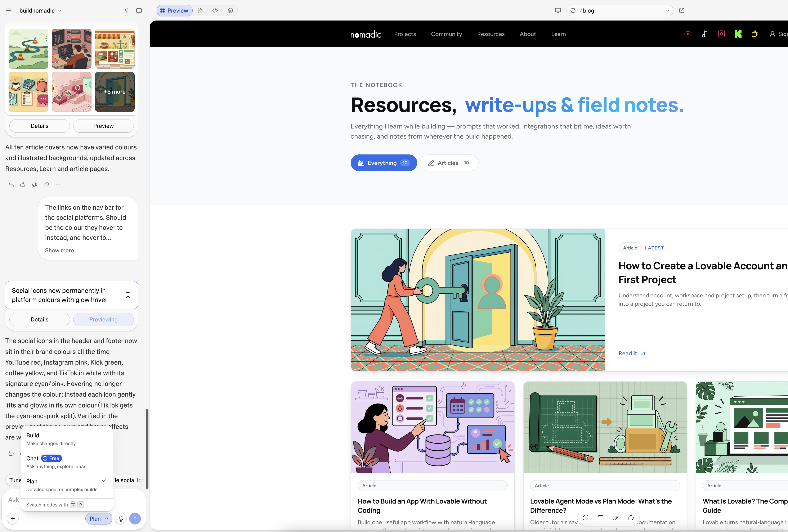Switch to the Preview tab
The image size is (788, 532).
174,10
